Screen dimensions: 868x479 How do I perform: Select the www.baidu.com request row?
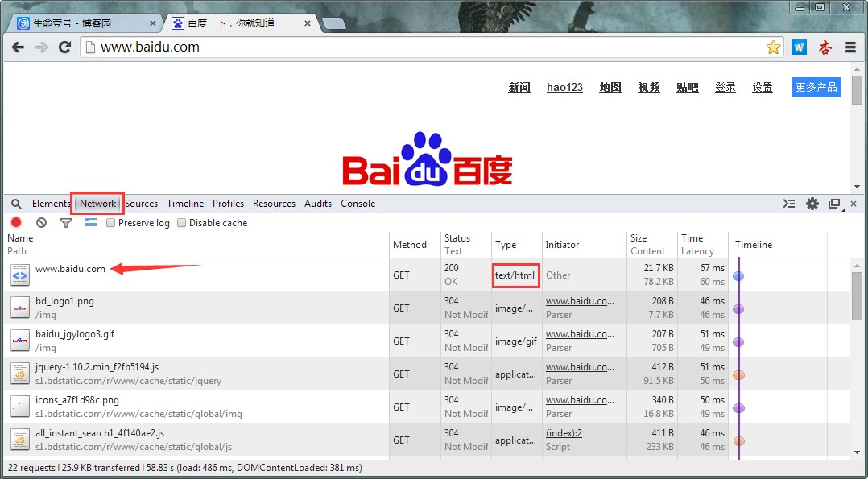click(x=427, y=275)
